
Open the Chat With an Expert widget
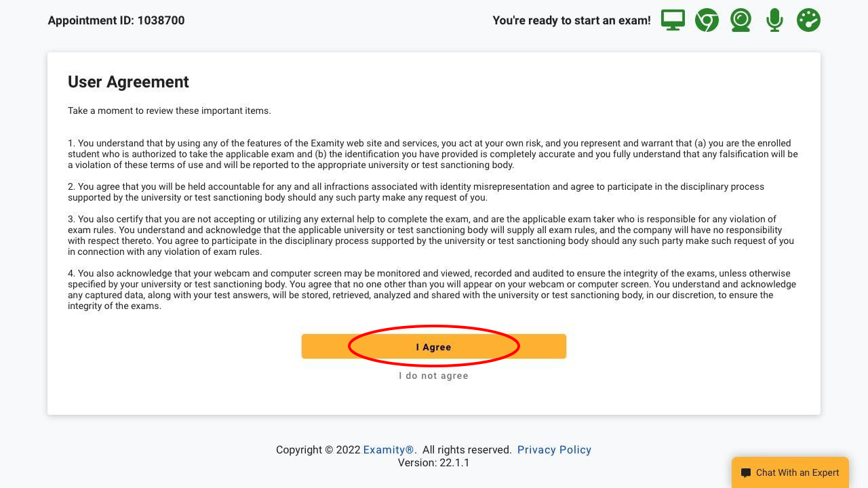point(790,472)
